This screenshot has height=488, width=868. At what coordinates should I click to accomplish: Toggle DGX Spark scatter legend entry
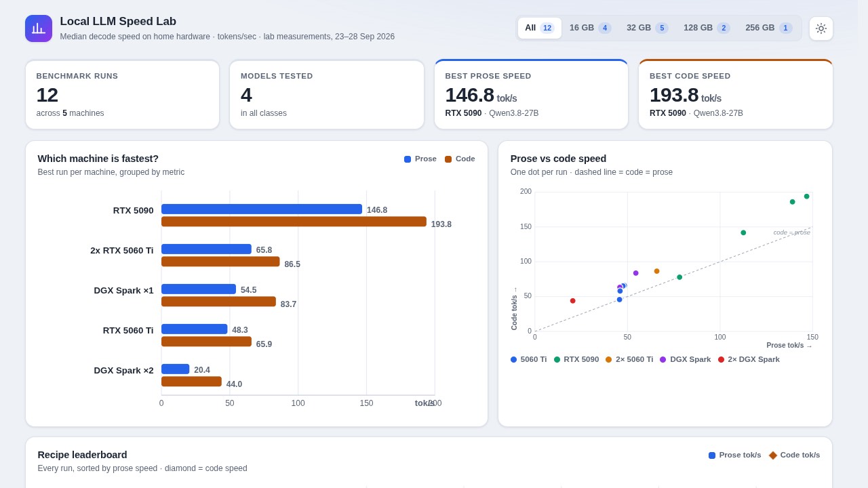[x=686, y=359]
